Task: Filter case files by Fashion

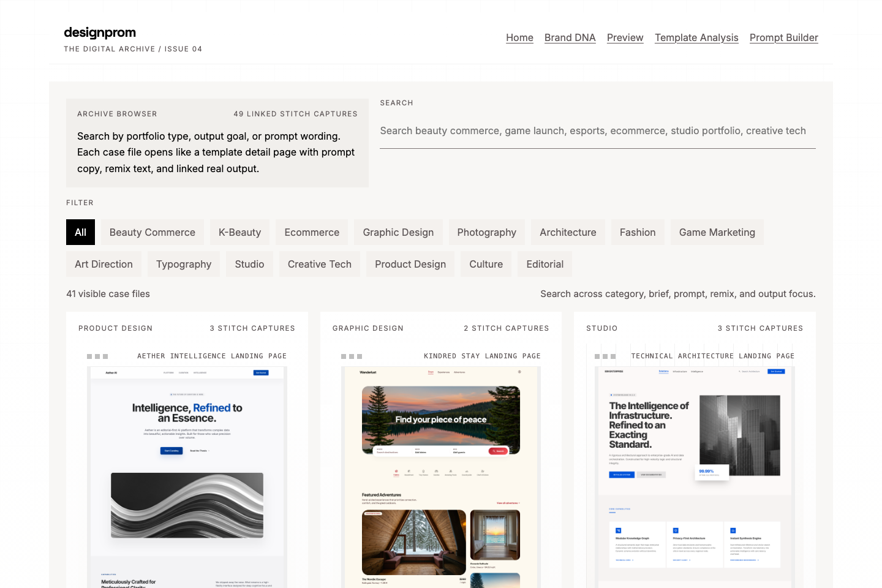Action: point(638,232)
